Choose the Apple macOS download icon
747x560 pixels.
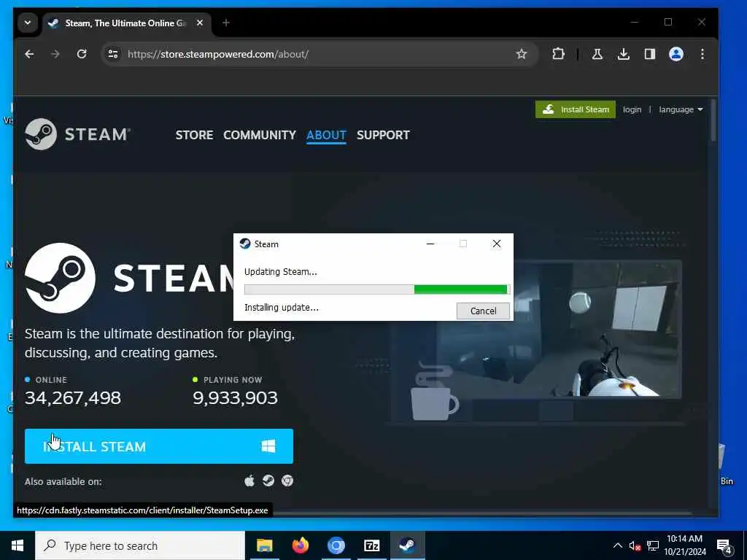pyautogui.click(x=249, y=481)
